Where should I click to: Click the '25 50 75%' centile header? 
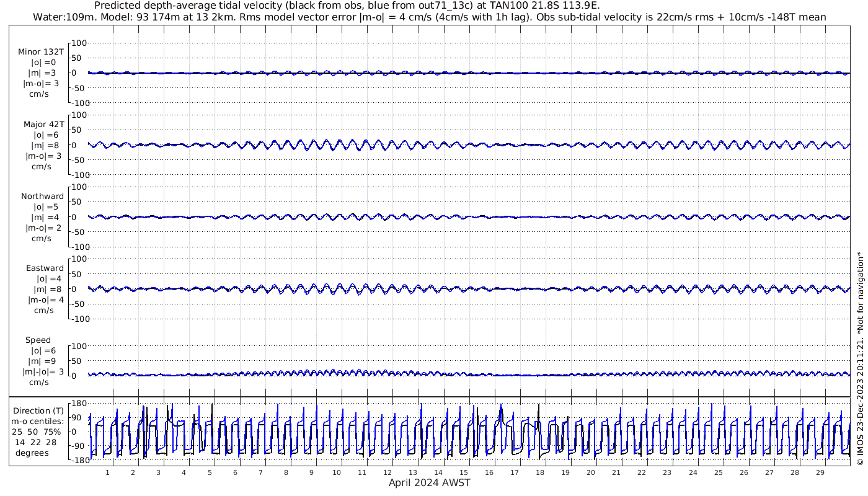tap(36, 432)
